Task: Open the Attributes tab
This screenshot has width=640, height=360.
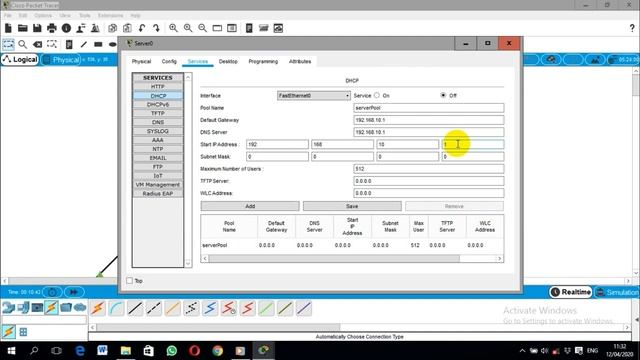Action: [x=300, y=62]
